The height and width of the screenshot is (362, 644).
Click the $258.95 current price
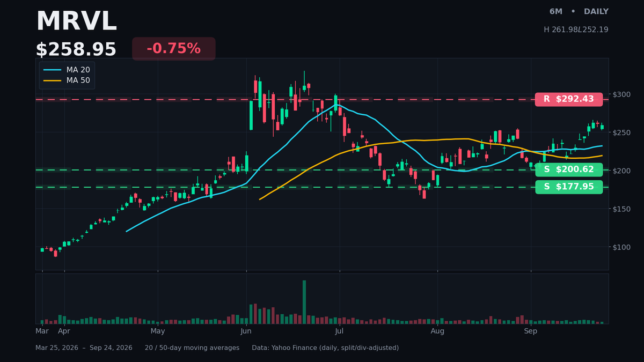coord(76,50)
